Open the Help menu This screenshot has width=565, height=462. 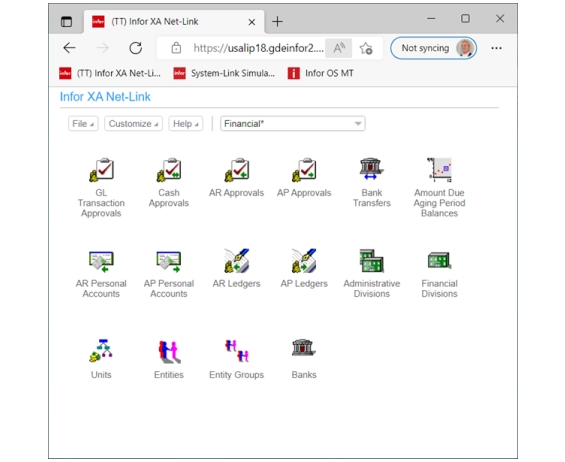point(186,124)
